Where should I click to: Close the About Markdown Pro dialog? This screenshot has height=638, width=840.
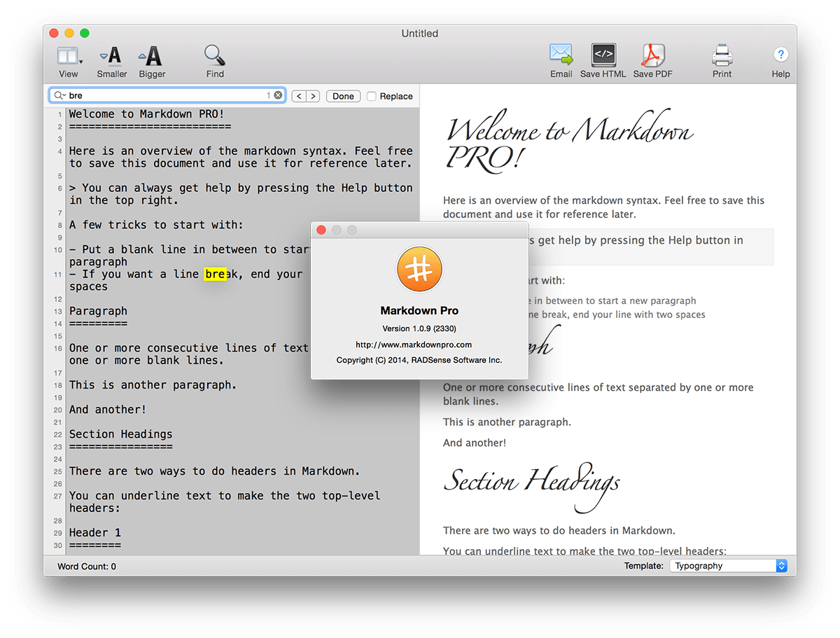point(321,230)
